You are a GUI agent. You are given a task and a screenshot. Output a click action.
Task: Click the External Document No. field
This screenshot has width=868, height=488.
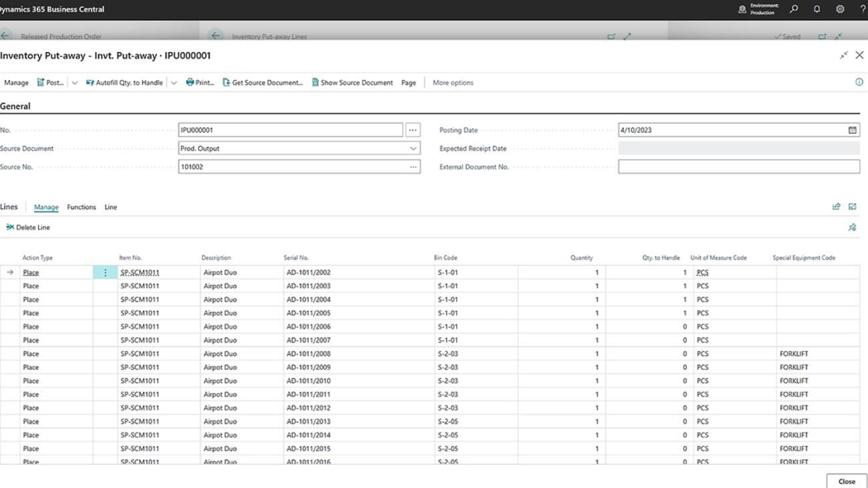pos(738,167)
